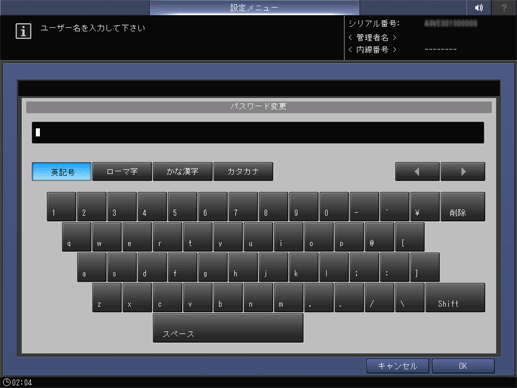Switch to the カタカナ input mode

[x=243, y=172]
